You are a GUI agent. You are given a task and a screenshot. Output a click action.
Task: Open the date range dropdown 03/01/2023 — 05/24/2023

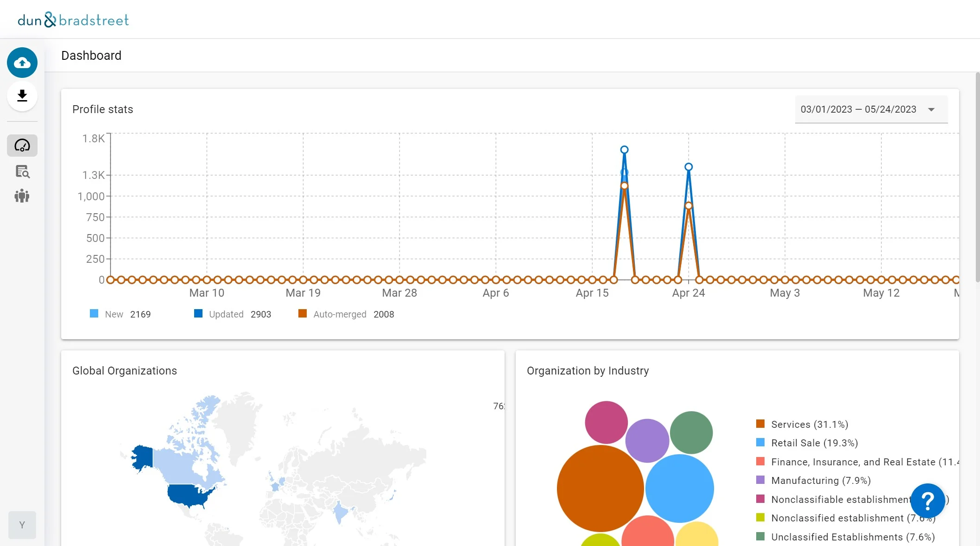tap(871, 109)
